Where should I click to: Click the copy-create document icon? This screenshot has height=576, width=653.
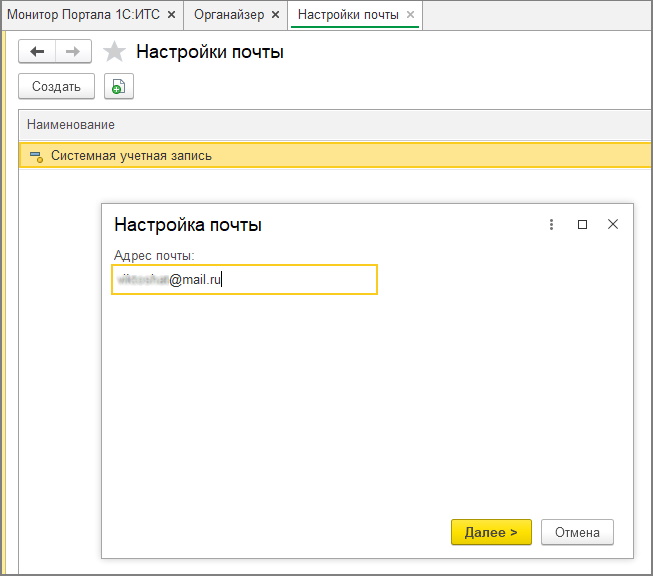tap(119, 87)
